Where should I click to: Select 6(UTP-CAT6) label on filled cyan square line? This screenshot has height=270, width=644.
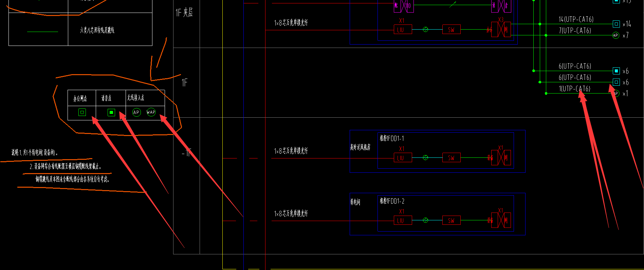click(x=575, y=66)
